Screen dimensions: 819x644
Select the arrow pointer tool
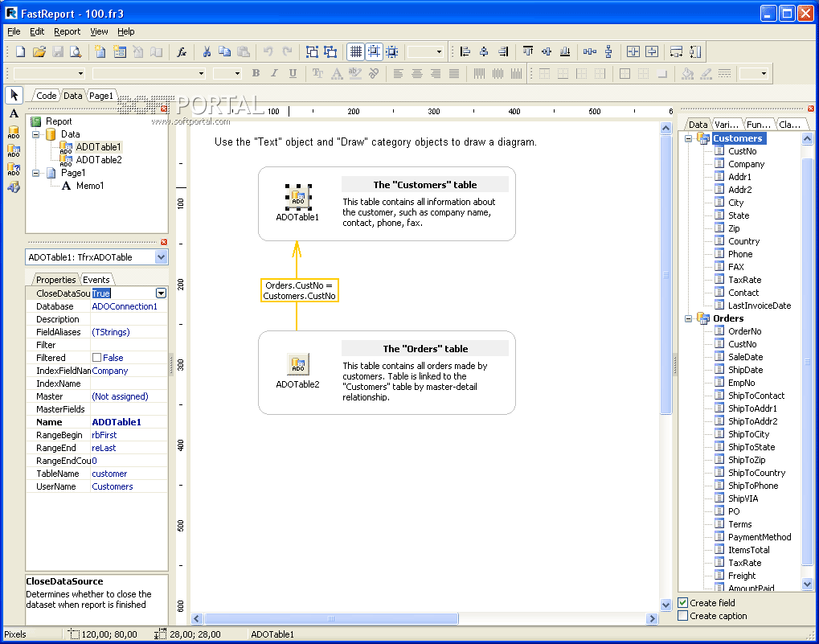point(14,95)
